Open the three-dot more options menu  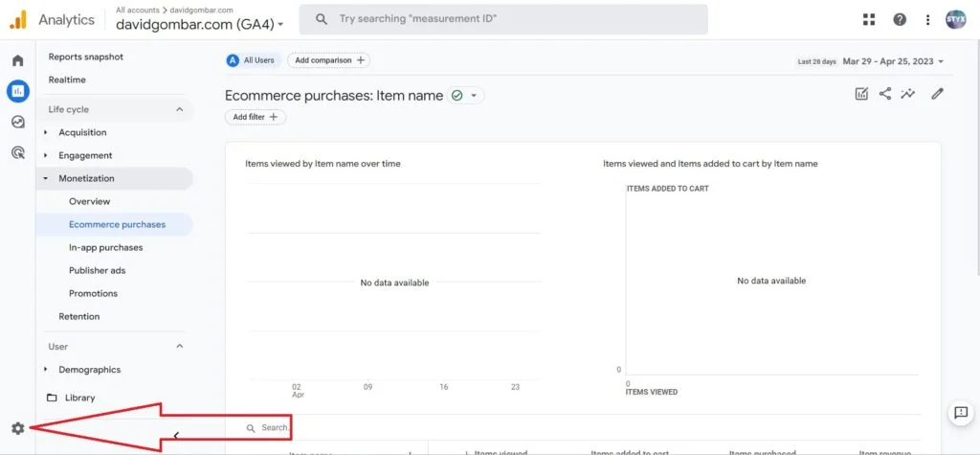(x=927, y=19)
